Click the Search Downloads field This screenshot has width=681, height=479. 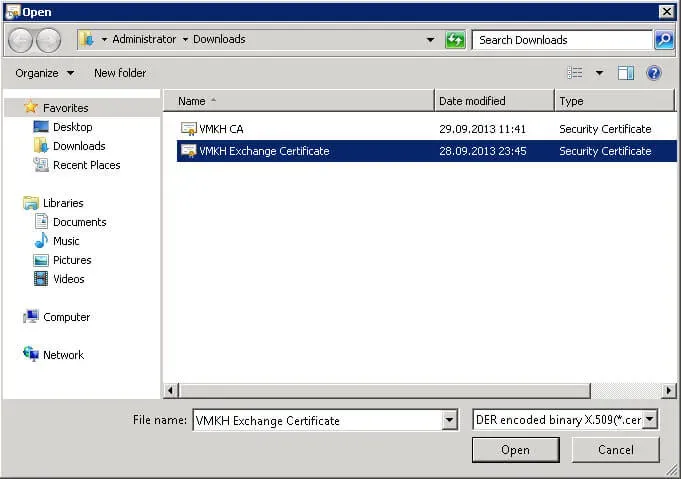point(562,40)
